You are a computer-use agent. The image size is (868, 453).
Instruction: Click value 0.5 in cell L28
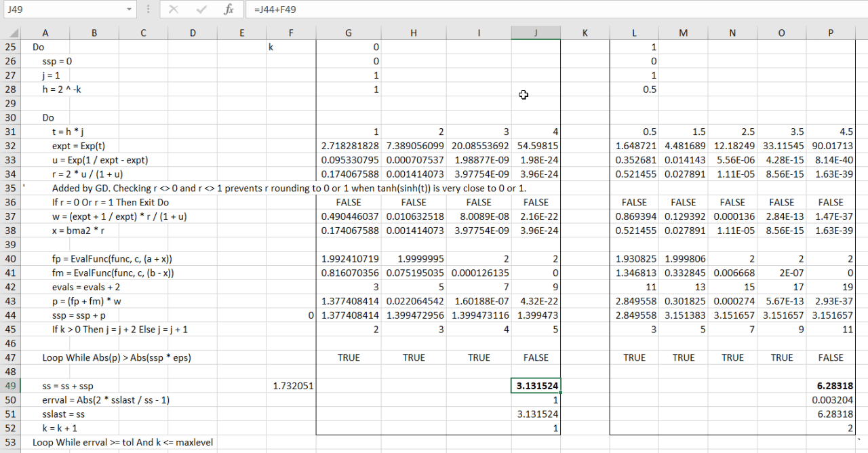coord(650,90)
